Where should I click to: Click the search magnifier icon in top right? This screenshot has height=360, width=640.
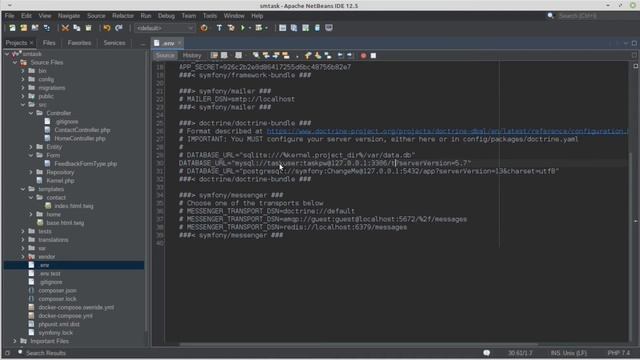pyautogui.click(x=551, y=16)
